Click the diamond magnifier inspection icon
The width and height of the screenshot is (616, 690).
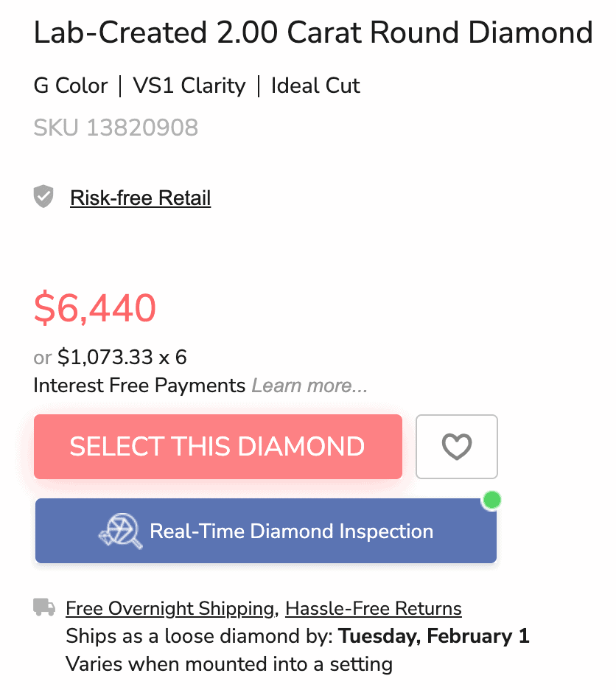pyautogui.click(x=121, y=531)
